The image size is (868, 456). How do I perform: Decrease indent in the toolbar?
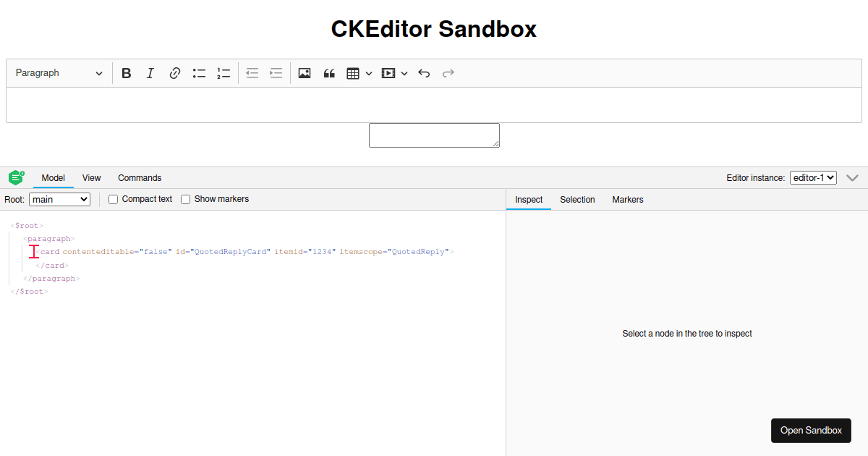(x=252, y=73)
